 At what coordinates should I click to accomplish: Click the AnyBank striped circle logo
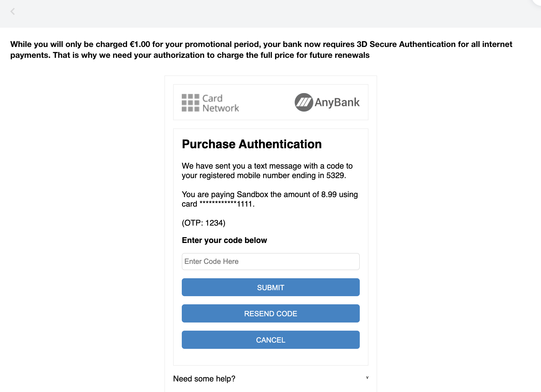304,102
